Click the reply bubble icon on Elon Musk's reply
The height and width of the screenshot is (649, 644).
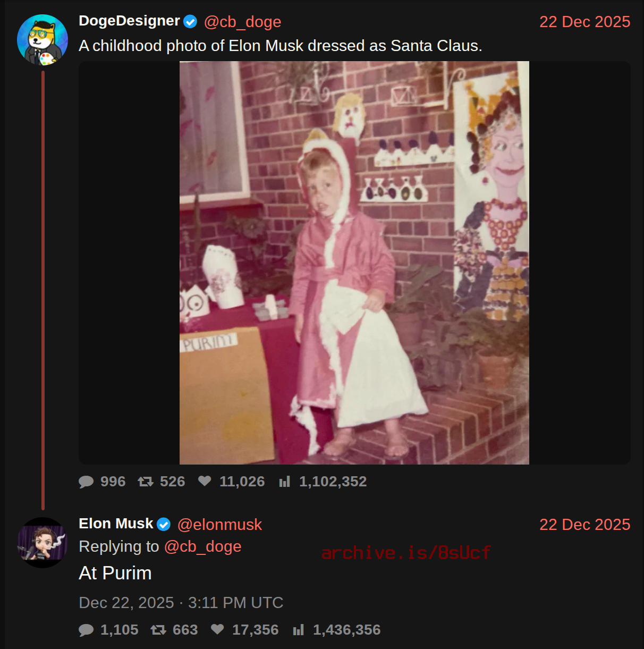[86, 630]
